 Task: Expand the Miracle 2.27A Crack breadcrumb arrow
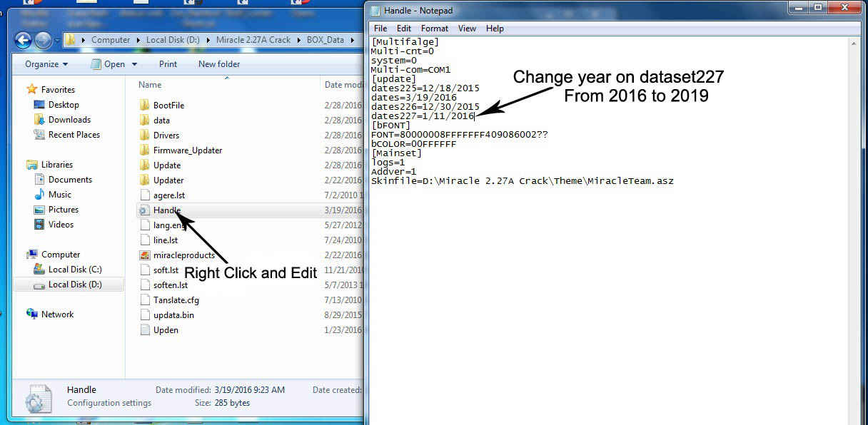(x=298, y=40)
